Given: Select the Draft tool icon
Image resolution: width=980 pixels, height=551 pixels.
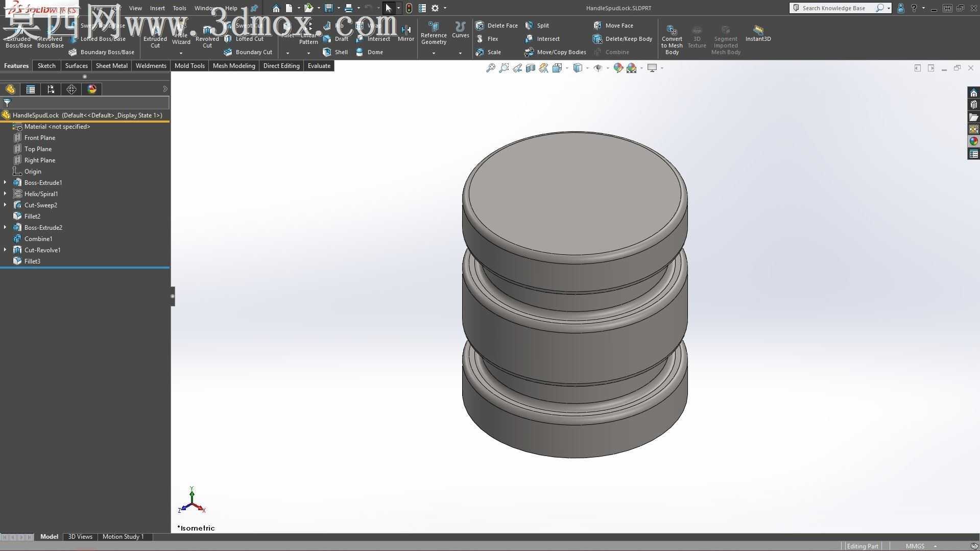Looking at the screenshot, I should pos(327,39).
